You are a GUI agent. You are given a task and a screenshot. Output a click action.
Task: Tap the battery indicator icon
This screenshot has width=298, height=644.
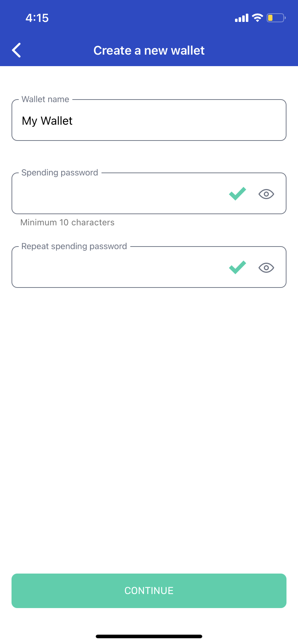[276, 18]
